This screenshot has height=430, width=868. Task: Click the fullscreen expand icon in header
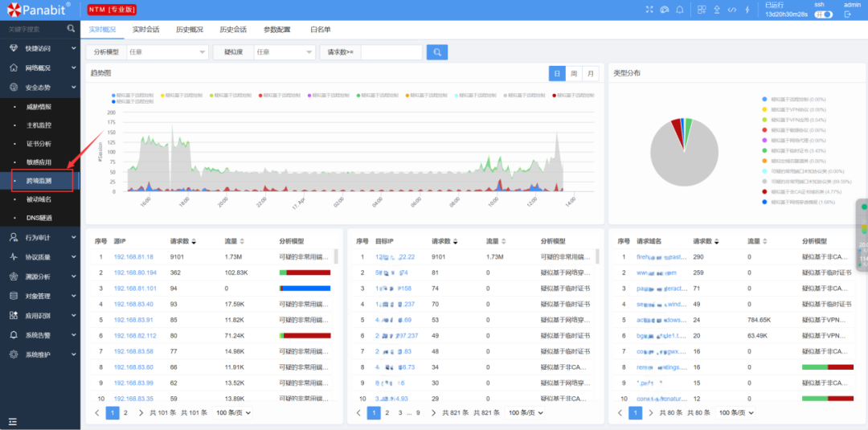tap(650, 10)
